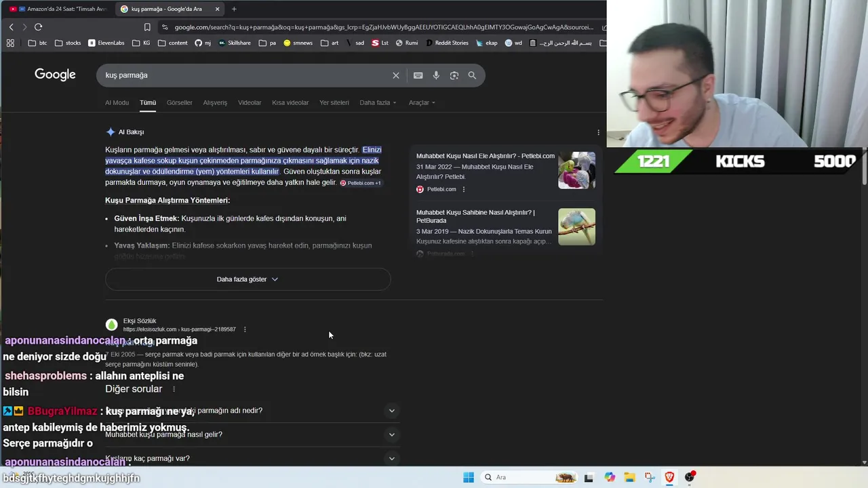Switch to the Alışveriş tab
The width and height of the screenshot is (868, 488).
(215, 103)
